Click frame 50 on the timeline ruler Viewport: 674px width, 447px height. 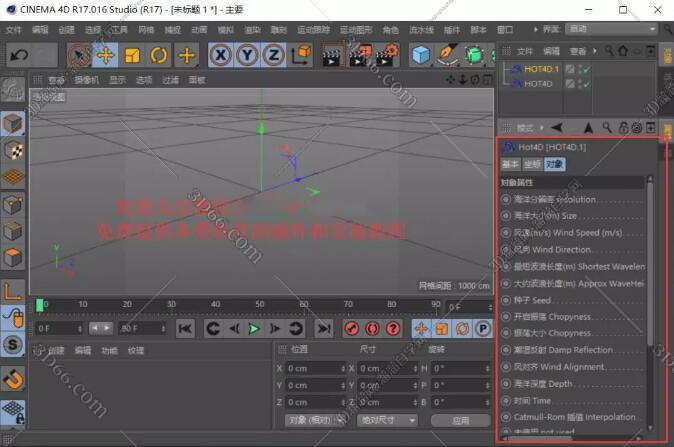click(260, 304)
